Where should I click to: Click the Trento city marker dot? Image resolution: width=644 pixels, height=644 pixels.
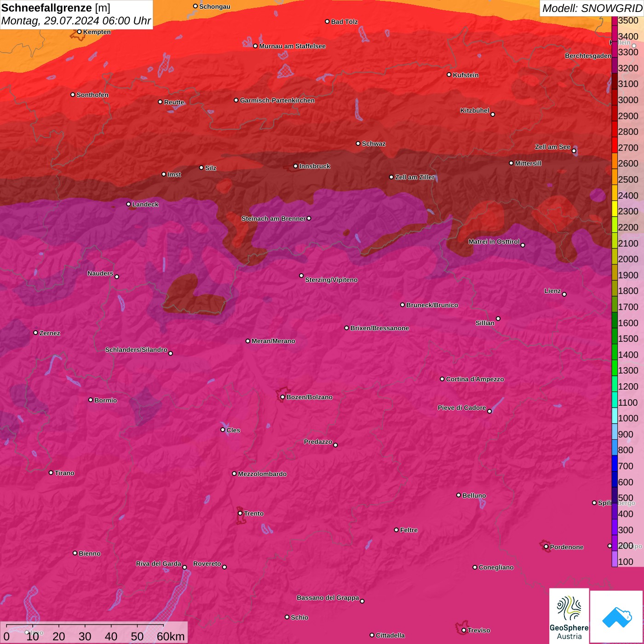click(x=240, y=513)
